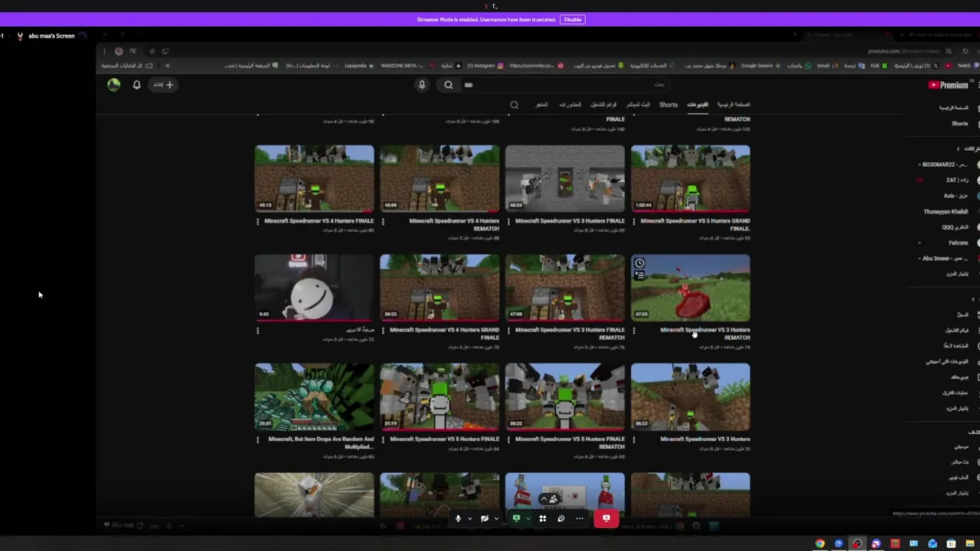Image resolution: width=980 pixels, height=551 pixels.
Task: Select the underlined videos channel tab
Action: [697, 105]
